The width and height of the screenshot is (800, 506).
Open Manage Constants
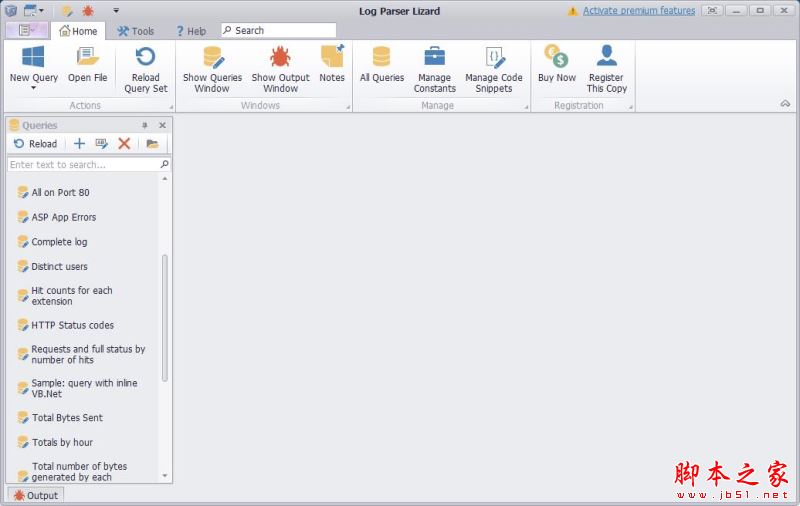(x=434, y=70)
